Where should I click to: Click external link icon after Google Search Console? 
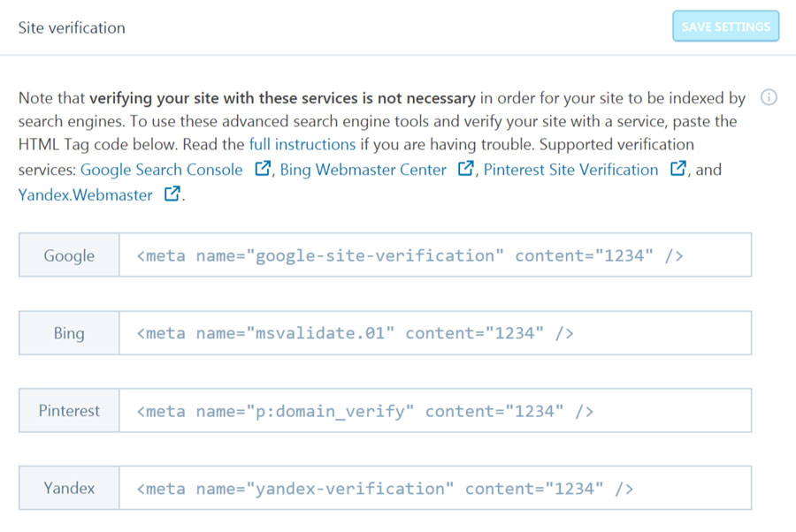(263, 169)
